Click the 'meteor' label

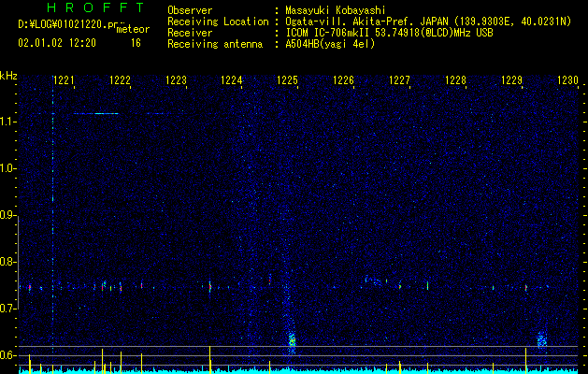pyautogui.click(x=133, y=29)
